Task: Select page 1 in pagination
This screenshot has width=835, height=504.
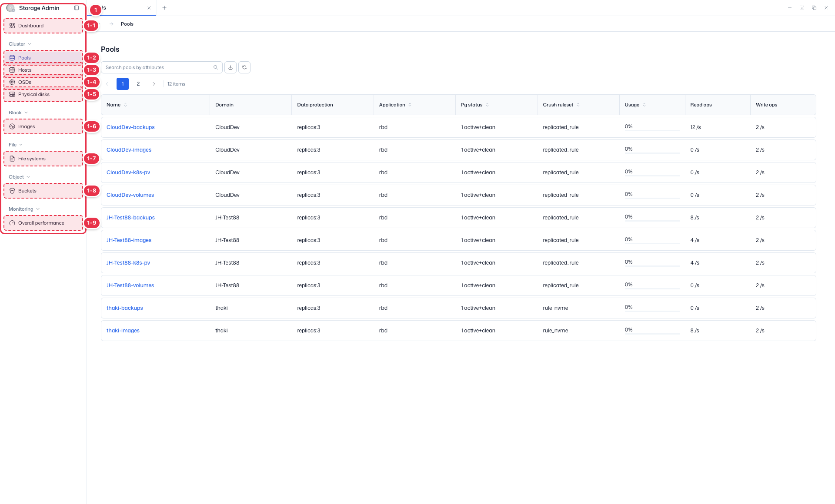Action: click(x=123, y=84)
